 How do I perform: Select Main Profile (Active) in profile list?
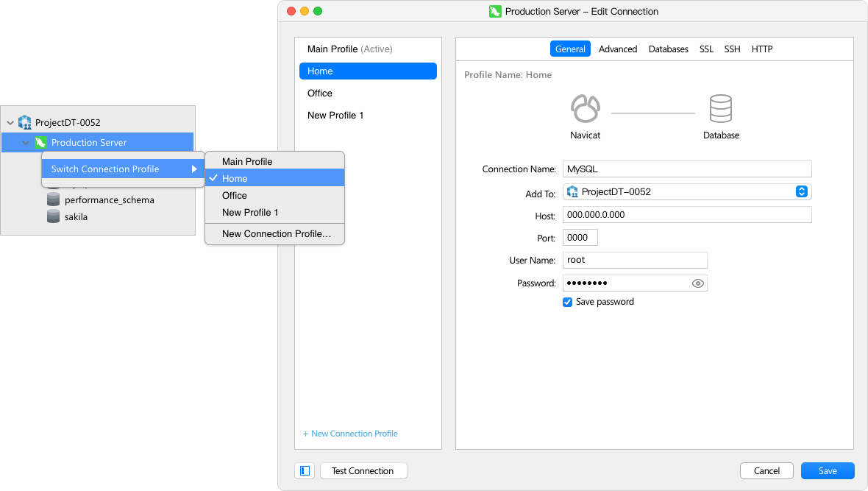click(368, 49)
